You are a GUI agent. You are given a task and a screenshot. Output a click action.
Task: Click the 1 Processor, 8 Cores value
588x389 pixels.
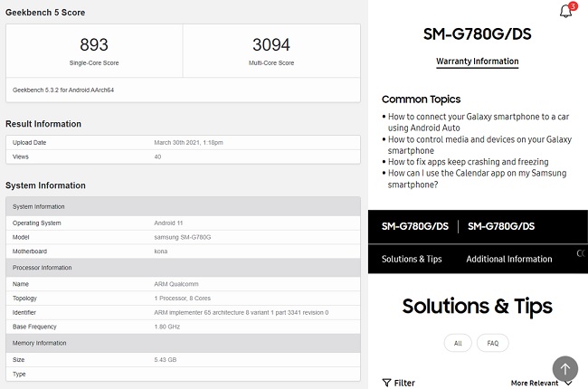tap(182, 299)
